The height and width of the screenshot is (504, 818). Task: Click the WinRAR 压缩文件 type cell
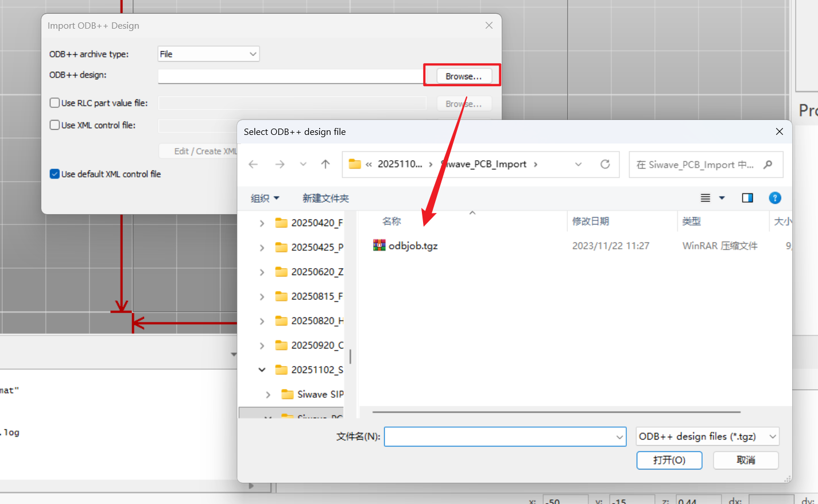click(x=720, y=246)
